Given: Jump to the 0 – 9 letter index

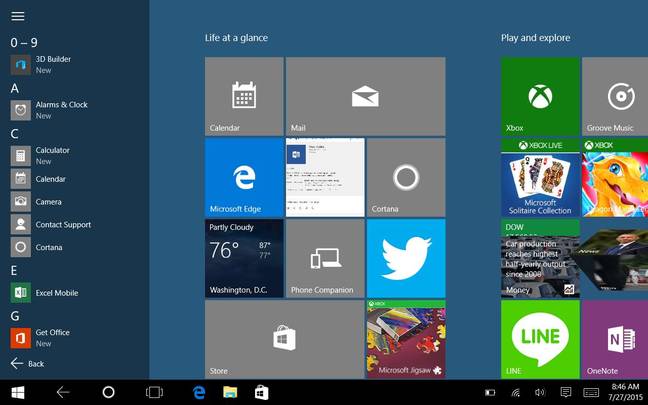Looking at the screenshot, I should [x=24, y=43].
